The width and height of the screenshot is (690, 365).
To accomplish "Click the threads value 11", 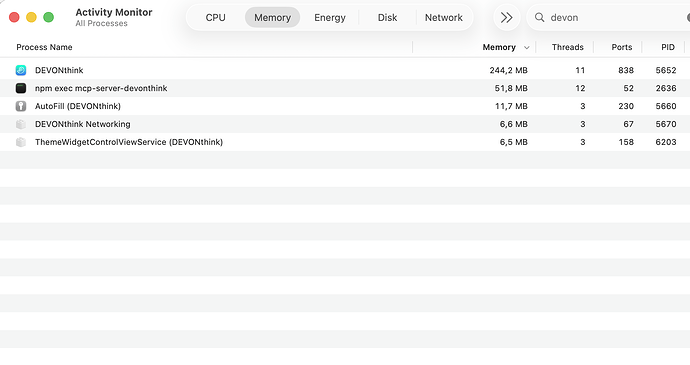I will 580,70.
